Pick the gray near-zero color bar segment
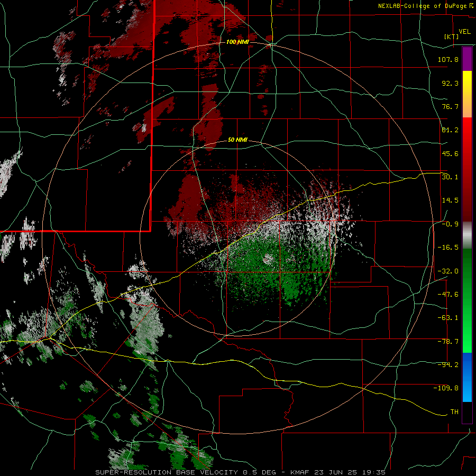The width and height of the screenshot is (476, 476). coord(467,235)
